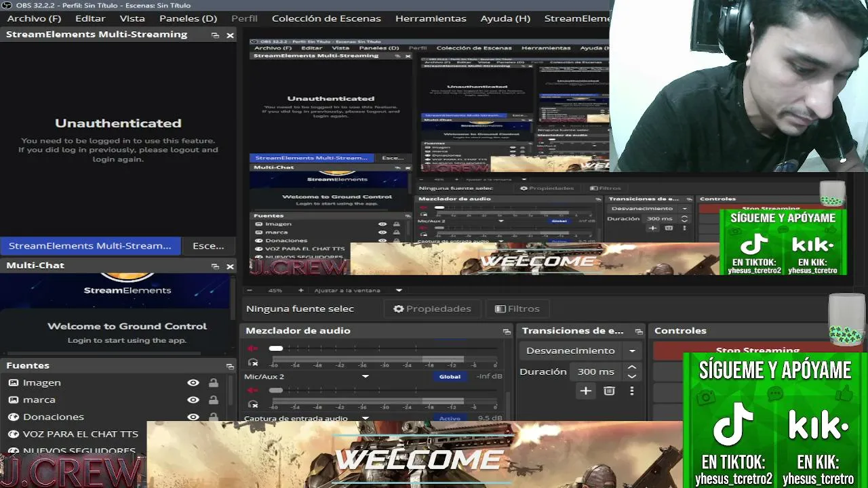Click the image icon of the marca source
The height and width of the screenshot is (488, 868).
pos(13,400)
